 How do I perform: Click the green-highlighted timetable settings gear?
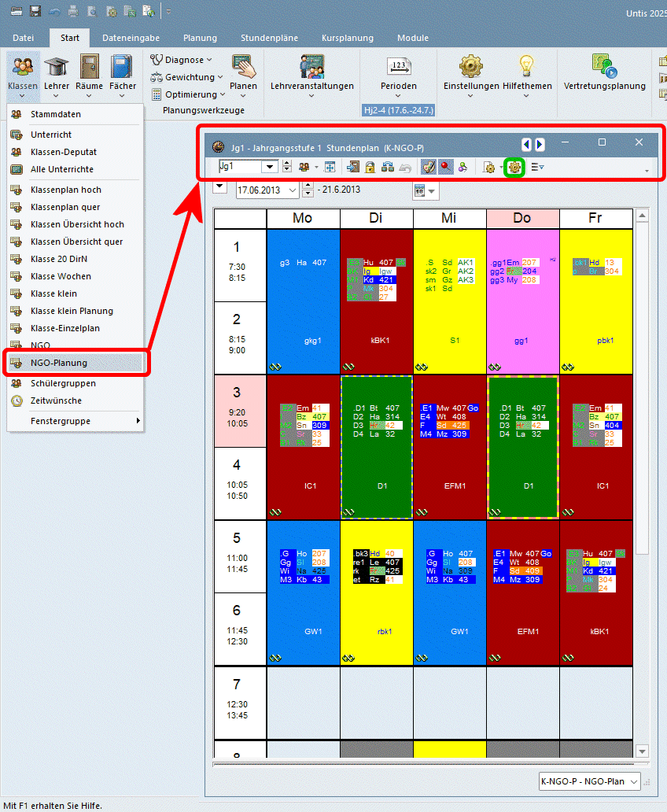514,167
